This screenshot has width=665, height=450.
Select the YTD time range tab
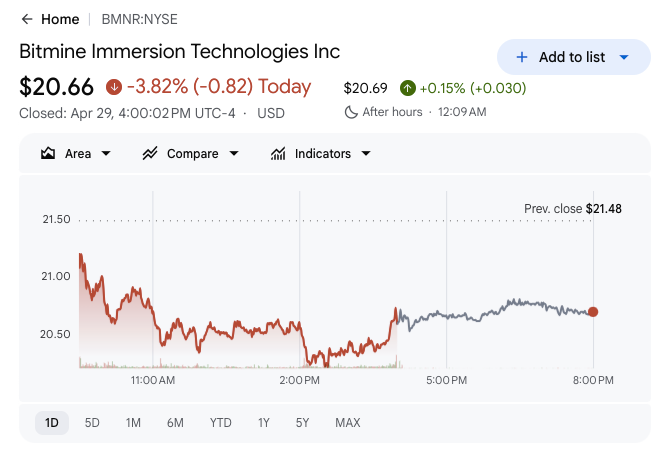tap(220, 423)
